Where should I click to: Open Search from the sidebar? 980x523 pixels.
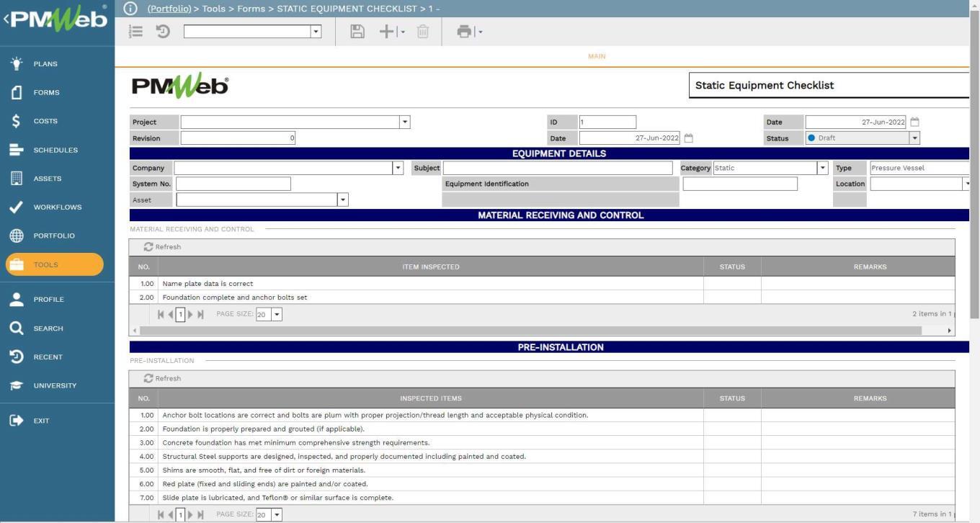(x=48, y=328)
